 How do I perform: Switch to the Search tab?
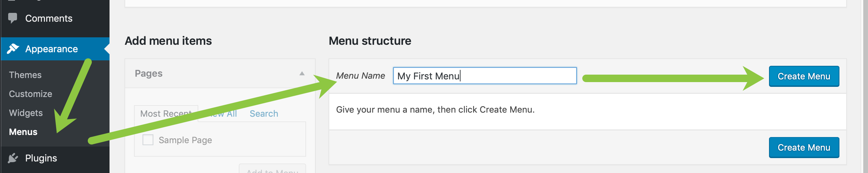tap(264, 114)
